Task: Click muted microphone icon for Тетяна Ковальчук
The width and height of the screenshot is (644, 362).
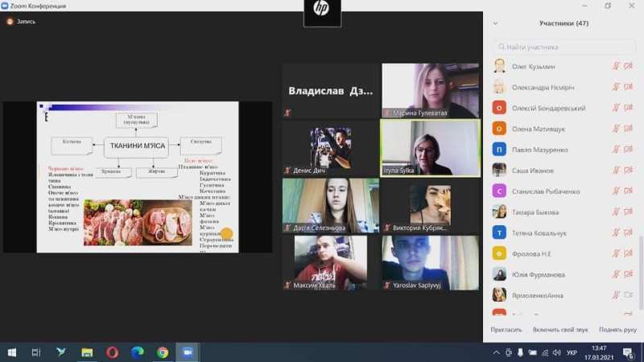Action: coord(616,232)
